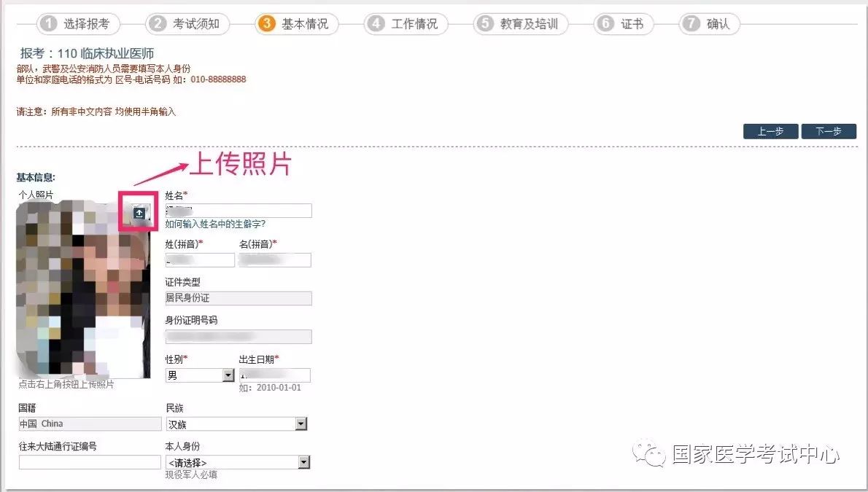The height and width of the screenshot is (492, 868).
Task: Click the 往来大陆通行证编号 input box
Action: 89,461
